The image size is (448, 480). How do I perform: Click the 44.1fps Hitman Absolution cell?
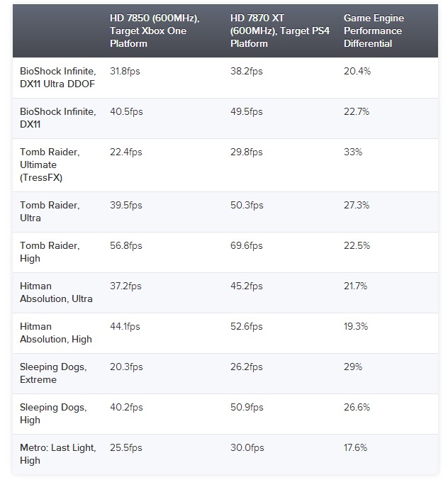(x=125, y=327)
